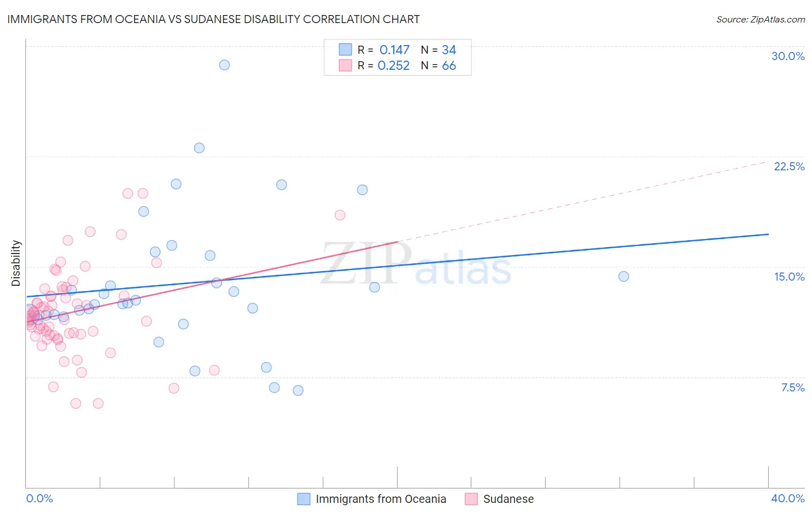Click the N = 66 sample count
812x515 pixels.
438,66
